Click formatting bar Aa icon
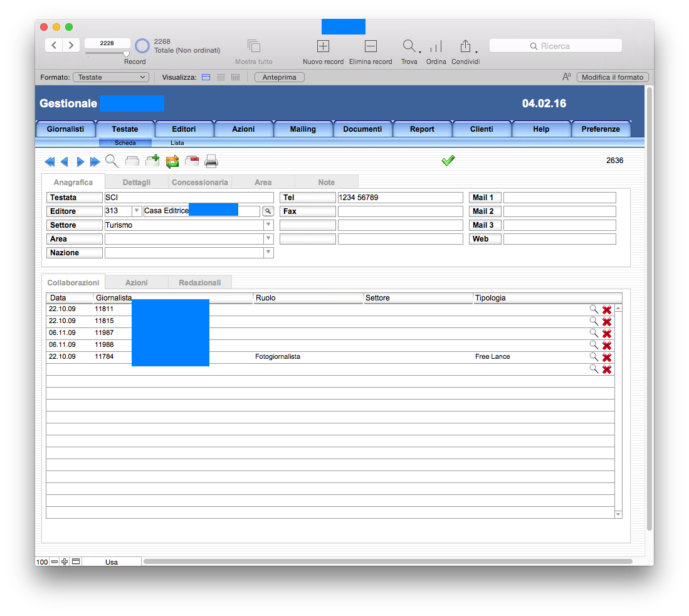The height and width of the screenshot is (616, 689). [x=566, y=77]
